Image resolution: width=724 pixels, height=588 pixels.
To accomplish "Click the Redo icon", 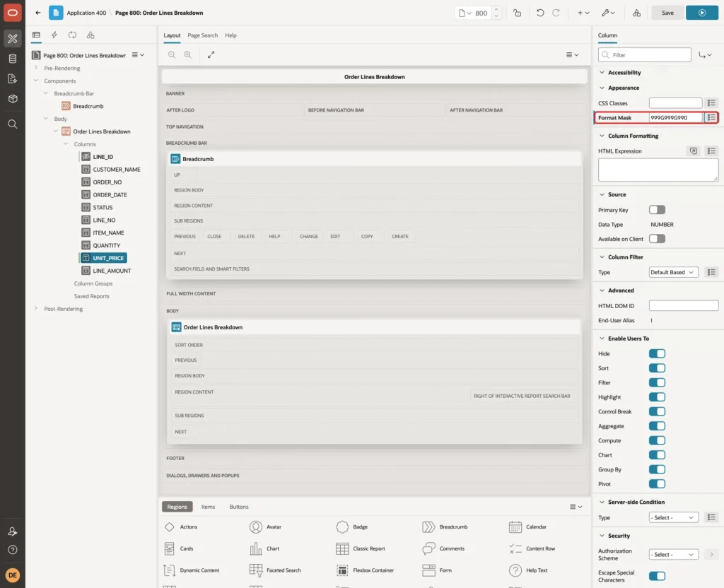I will tap(556, 13).
